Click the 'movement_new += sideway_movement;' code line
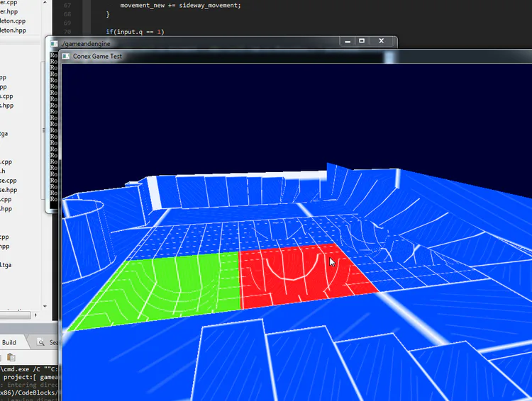 [x=180, y=6]
